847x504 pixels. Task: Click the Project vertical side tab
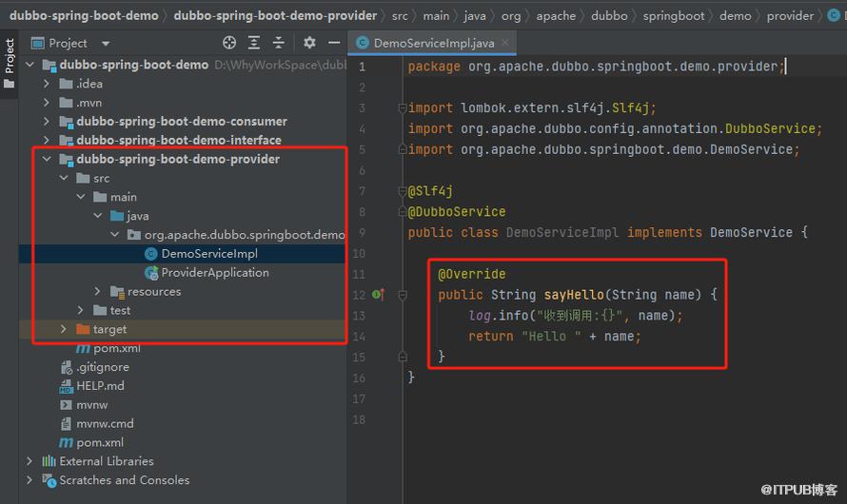tap(10, 56)
